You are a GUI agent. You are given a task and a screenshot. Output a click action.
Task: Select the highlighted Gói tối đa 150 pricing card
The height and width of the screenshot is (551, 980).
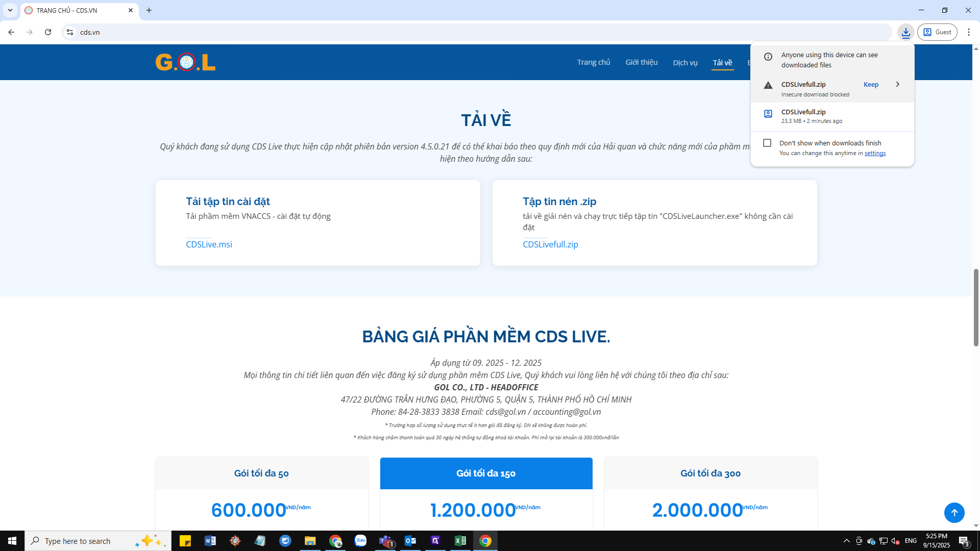[x=486, y=473]
